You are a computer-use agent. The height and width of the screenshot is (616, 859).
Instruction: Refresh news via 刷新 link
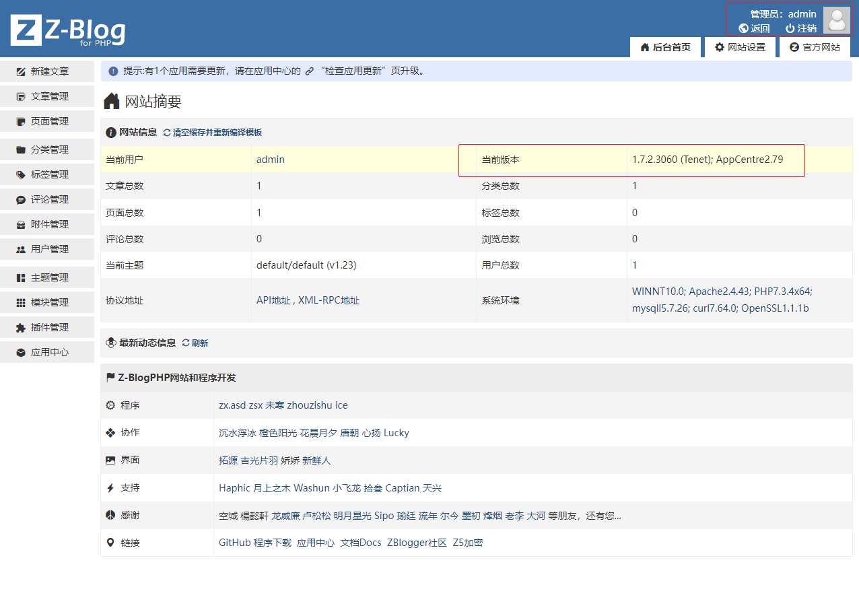click(x=195, y=343)
